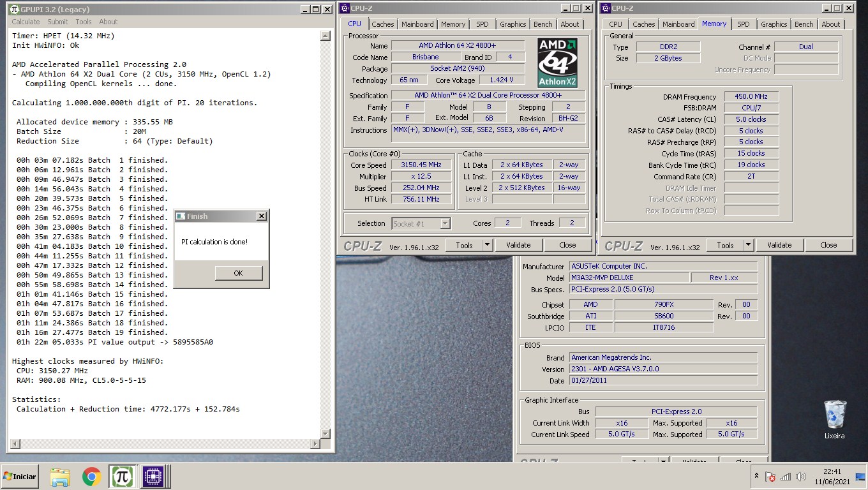Click Tools button in left CPU-Z window

pos(465,245)
